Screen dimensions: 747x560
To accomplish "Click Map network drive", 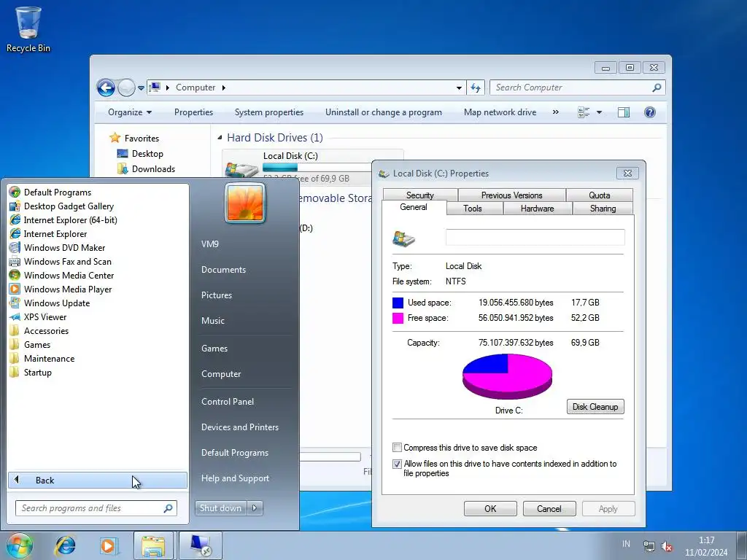I will click(x=500, y=112).
